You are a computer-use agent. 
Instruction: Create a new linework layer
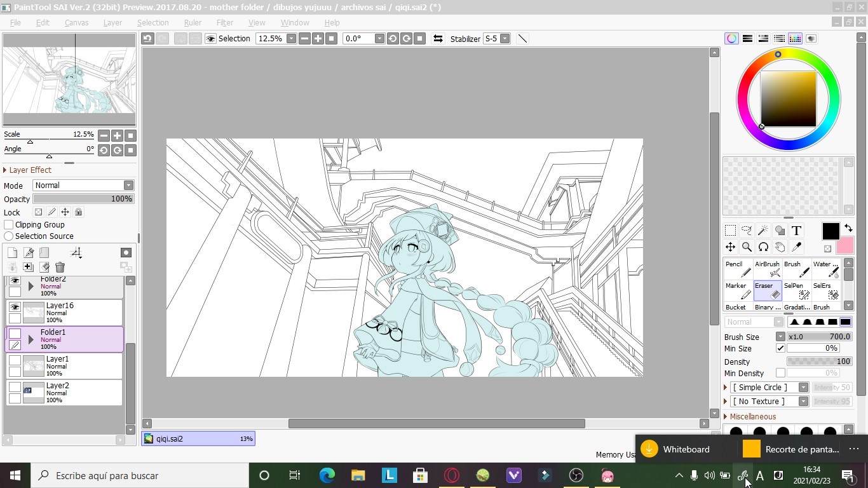28,253
